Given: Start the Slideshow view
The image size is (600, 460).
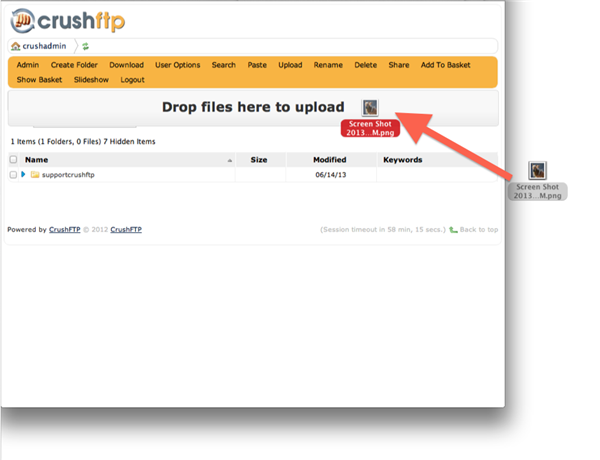Looking at the screenshot, I should coord(91,80).
